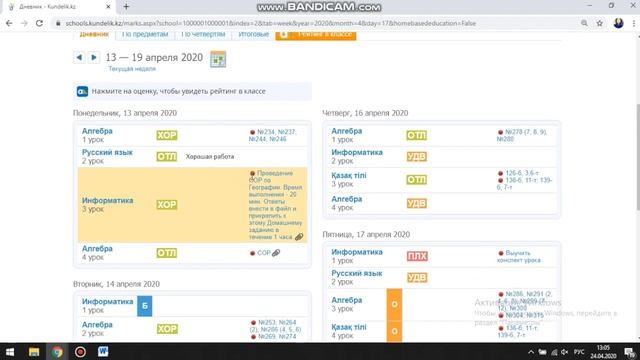Open homework link №278 (7, 8, 9)
The width and height of the screenshot is (640, 360).
pyautogui.click(x=522, y=136)
